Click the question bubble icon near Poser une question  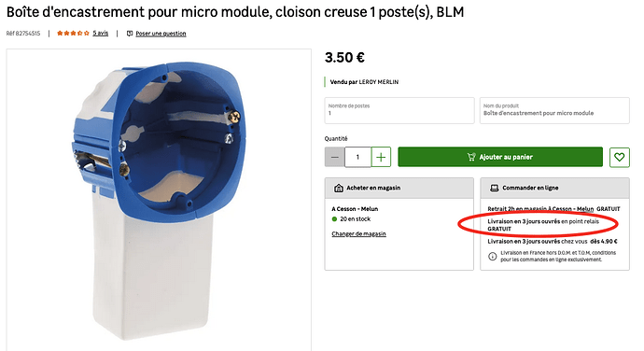point(130,34)
